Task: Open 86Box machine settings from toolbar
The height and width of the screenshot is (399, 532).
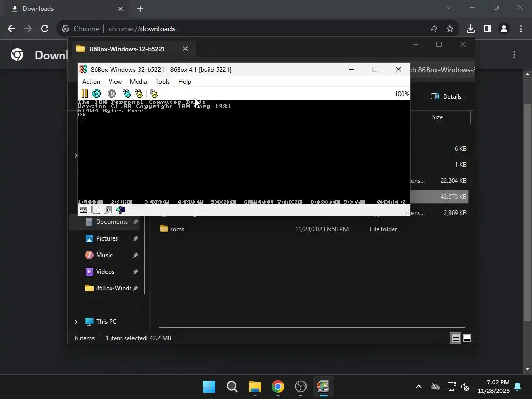Action: click(x=154, y=94)
